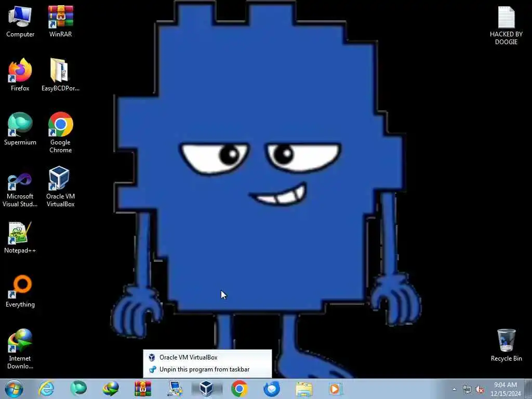Open Internet Explorer from the taskbar

point(46,389)
